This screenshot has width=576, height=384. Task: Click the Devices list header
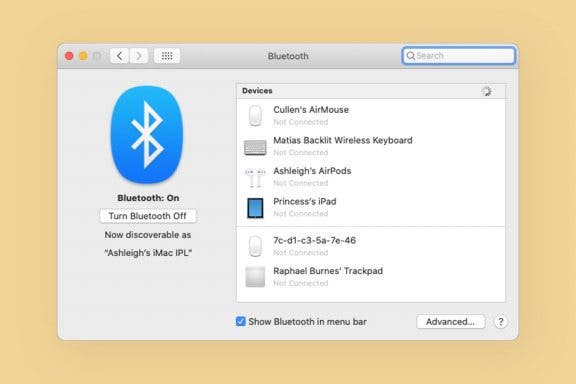[371, 91]
